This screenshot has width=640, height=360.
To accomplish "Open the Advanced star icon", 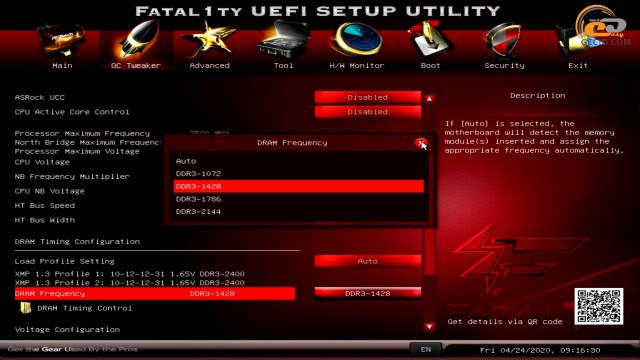I will click(x=209, y=41).
